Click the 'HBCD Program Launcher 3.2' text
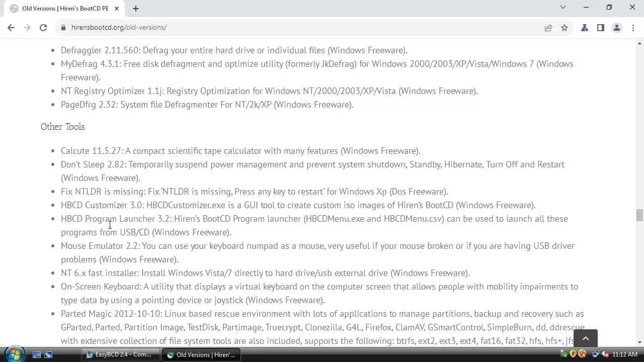644x362 pixels. tap(115, 219)
